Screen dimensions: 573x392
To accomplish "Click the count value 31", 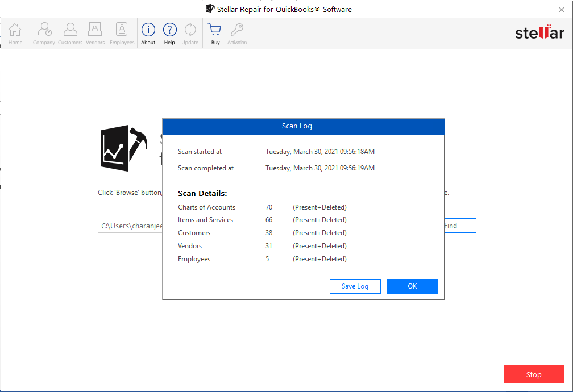I will (x=268, y=246).
